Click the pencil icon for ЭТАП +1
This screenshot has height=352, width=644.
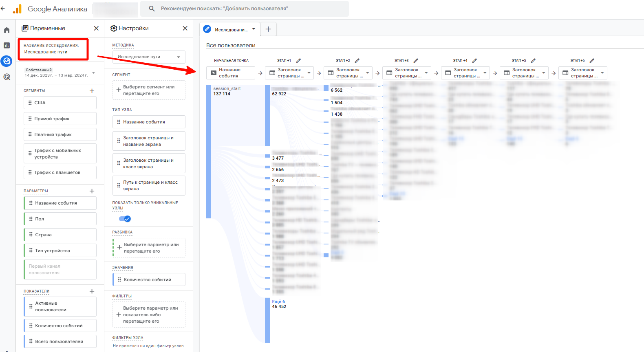pyautogui.click(x=298, y=61)
